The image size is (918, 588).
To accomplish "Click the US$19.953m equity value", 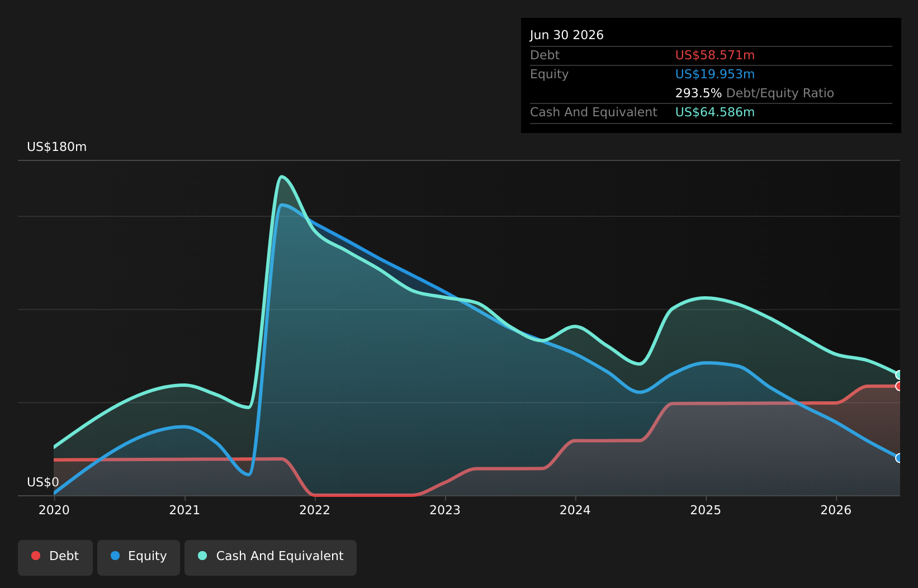I will coord(715,74).
